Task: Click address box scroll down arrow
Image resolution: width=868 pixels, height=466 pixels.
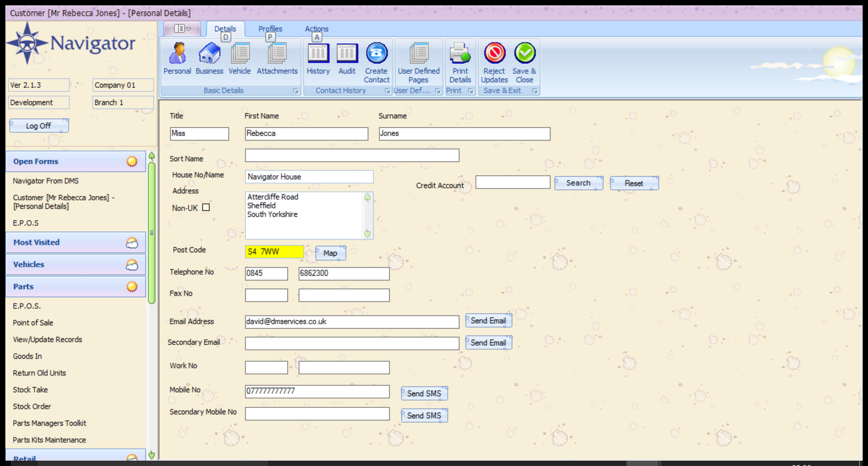Action: coord(367,233)
